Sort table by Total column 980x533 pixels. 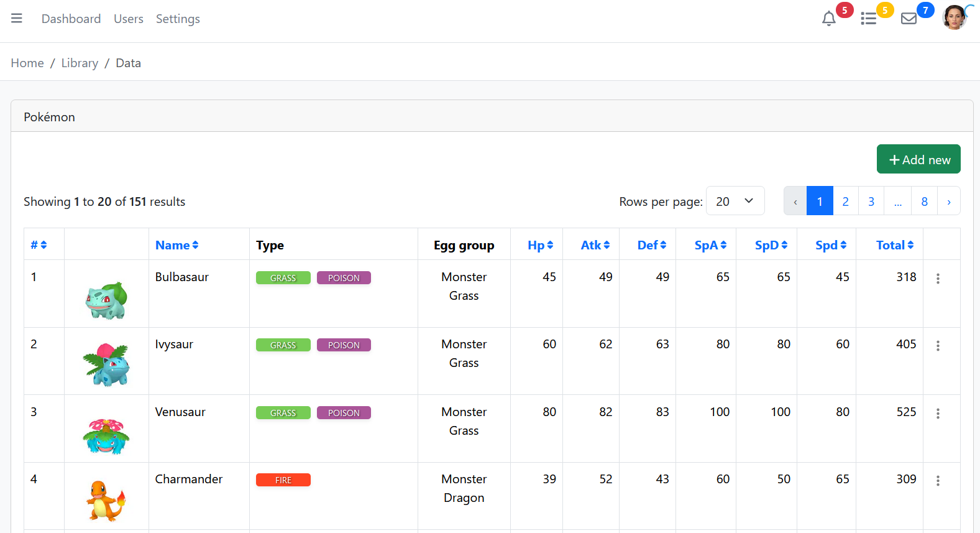click(x=895, y=245)
